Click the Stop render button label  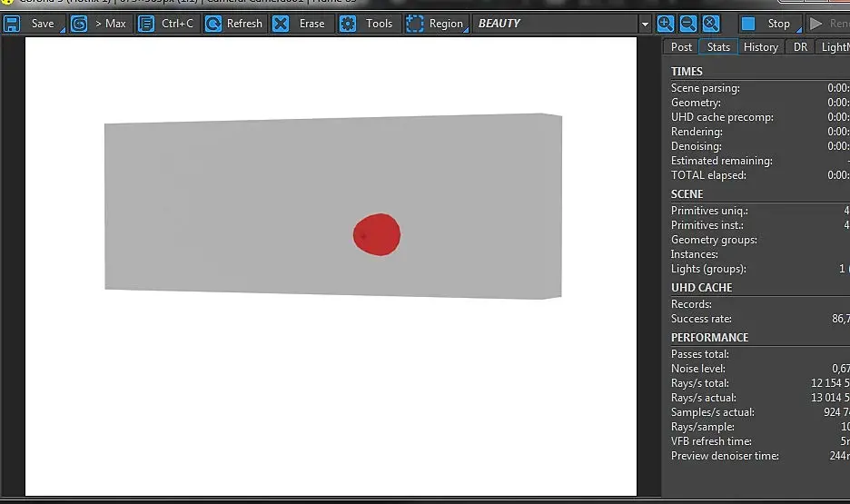coord(778,24)
